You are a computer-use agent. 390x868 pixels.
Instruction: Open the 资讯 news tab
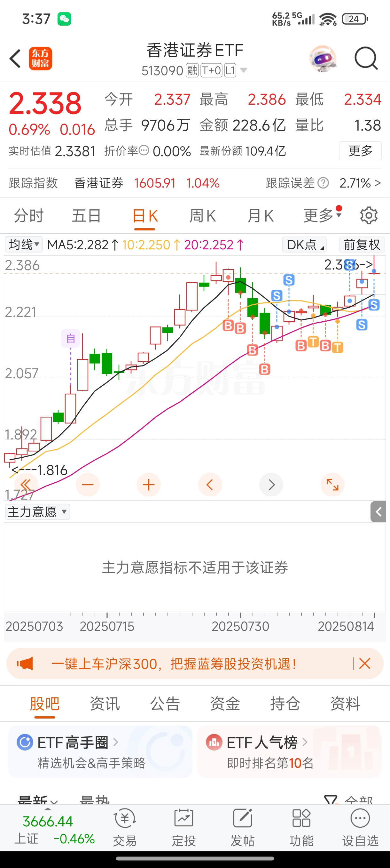coord(105,703)
